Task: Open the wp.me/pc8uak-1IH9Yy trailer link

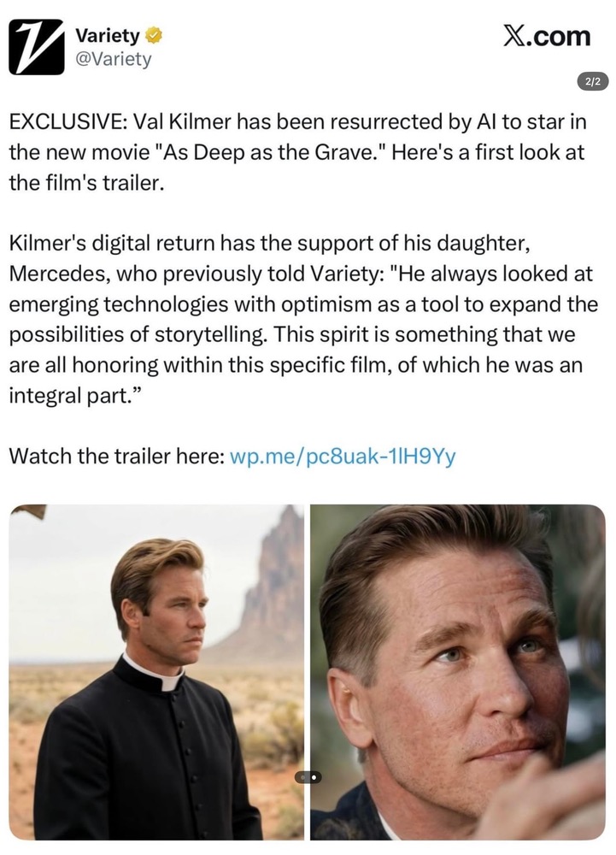Action: (343, 456)
